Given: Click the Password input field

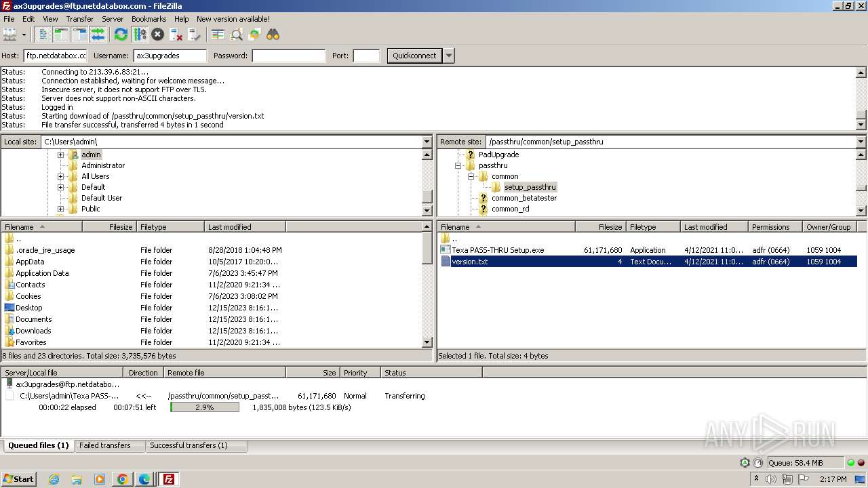Looking at the screenshot, I should point(288,56).
